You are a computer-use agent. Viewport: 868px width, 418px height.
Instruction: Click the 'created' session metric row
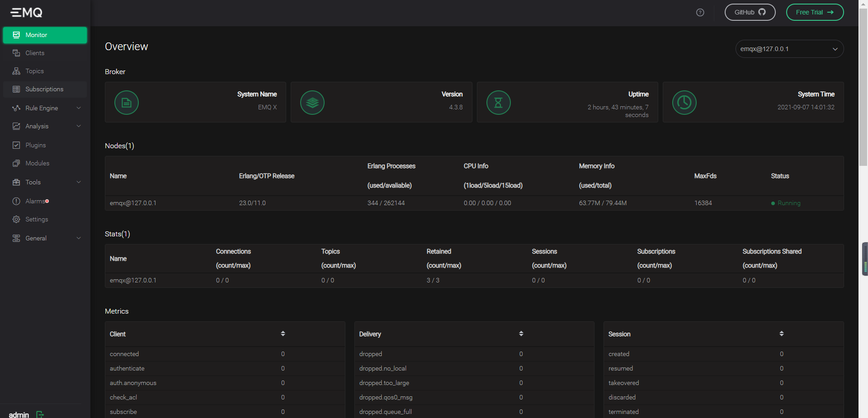724,354
